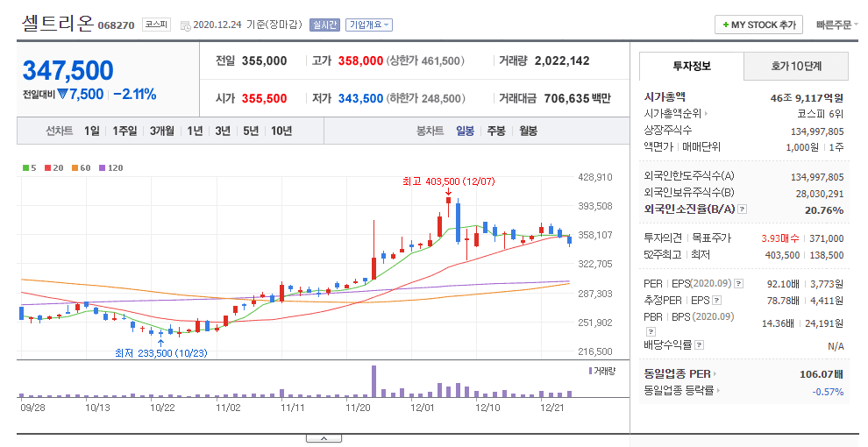Select 1년 line chart period
This screenshot has width=868, height=447.
pos(195,131)
